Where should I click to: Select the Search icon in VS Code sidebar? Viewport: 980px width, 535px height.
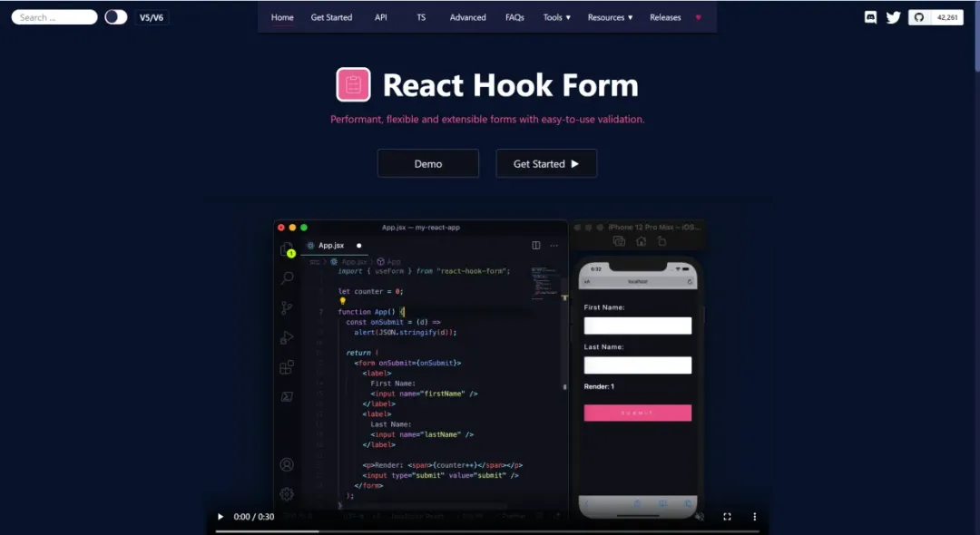(287, 277)
